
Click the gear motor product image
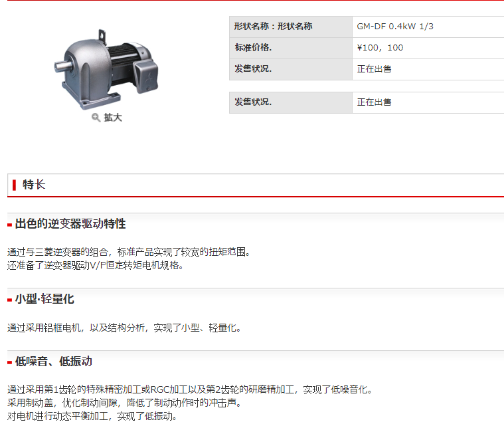pyautogui.click(x=106, y=69)
